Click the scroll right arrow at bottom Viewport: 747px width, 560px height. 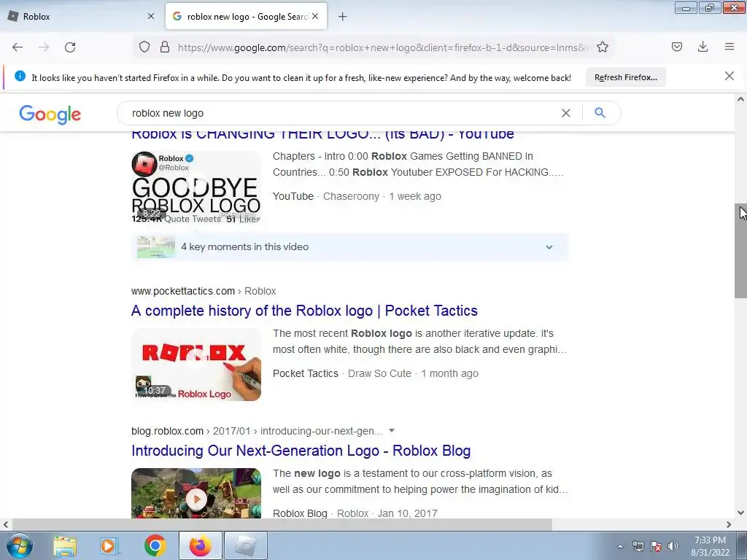[729, 524]
